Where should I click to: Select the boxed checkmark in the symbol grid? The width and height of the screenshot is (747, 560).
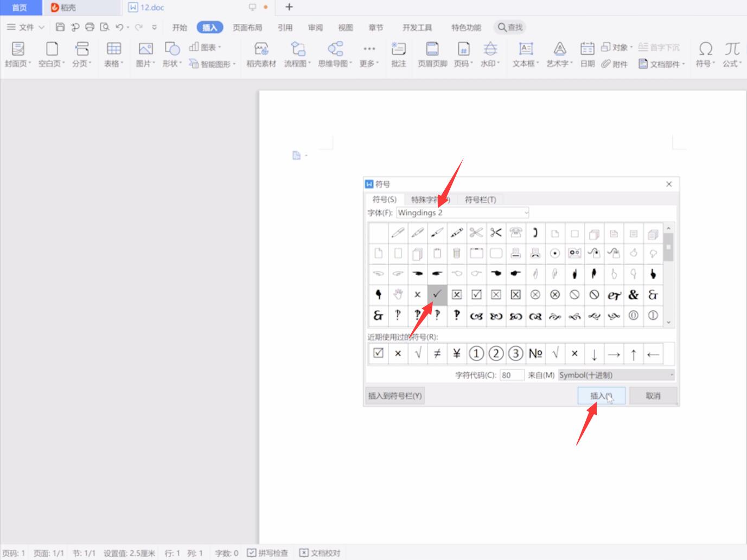click(x=476, y=295)
